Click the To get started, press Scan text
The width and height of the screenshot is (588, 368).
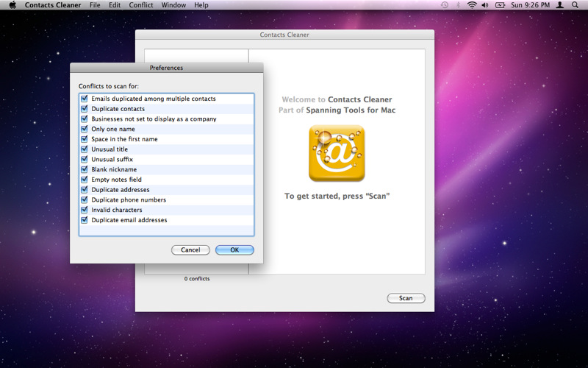337,196
